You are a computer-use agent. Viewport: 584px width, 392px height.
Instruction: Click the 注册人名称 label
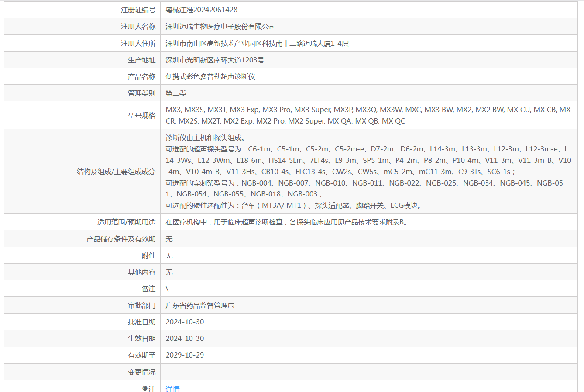138,27
